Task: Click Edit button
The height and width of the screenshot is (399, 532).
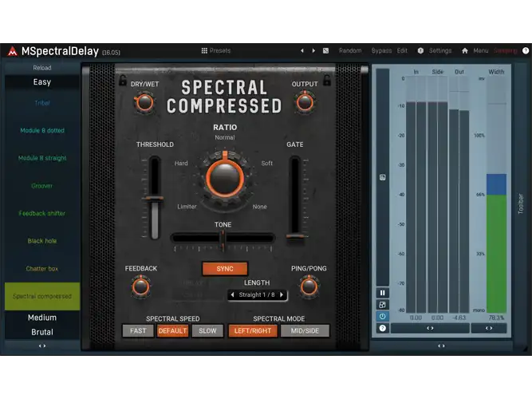Action: tap(402, 50)
